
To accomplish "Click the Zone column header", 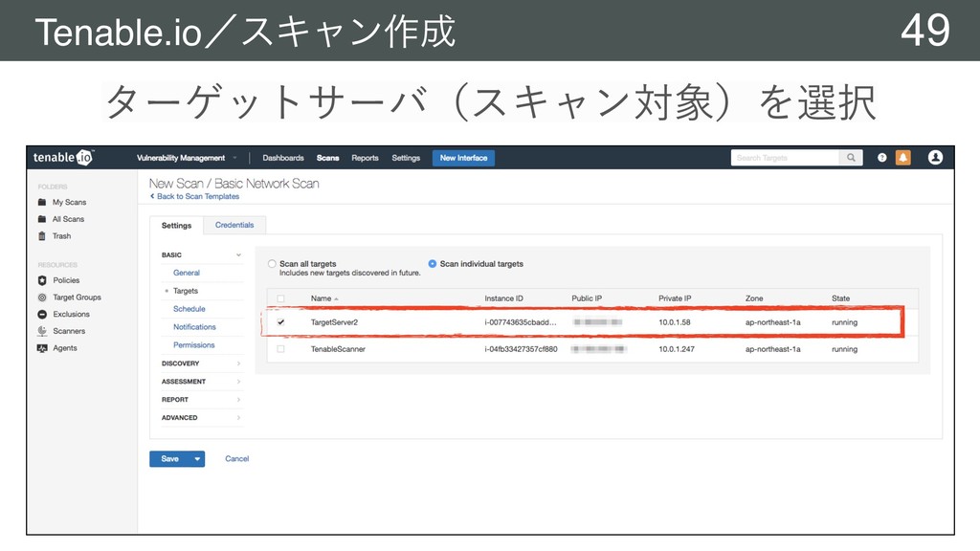I will click(754, 298).
